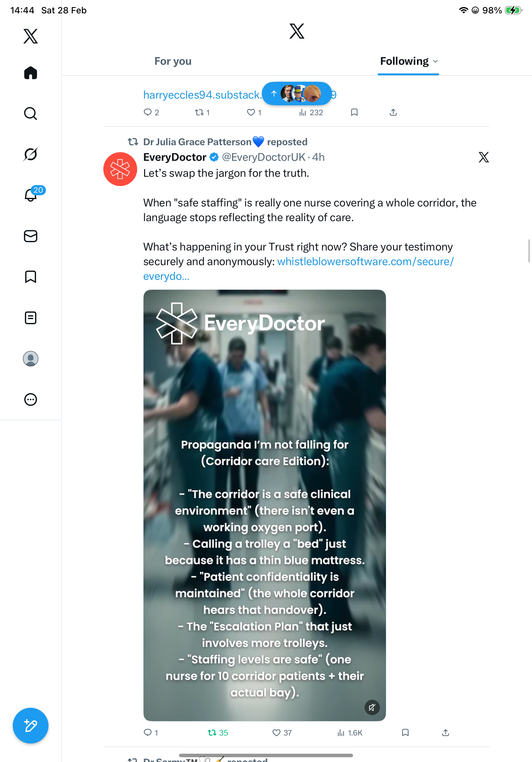Screen dimensions: 532x762
Task: Open the profile avatar in sidebar
Action: pyautogui.click(x=31, y=359)
